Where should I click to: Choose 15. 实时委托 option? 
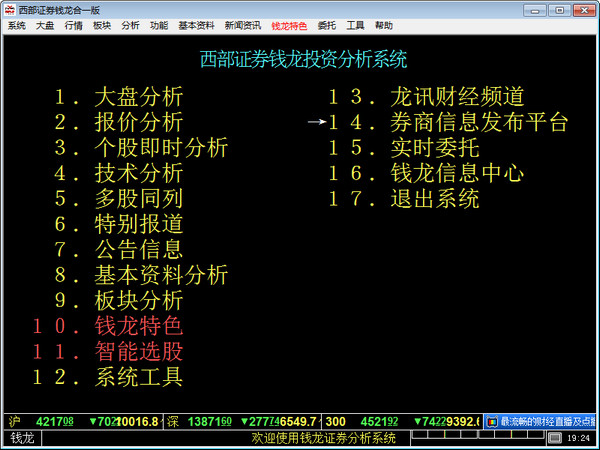coord(404,148)
